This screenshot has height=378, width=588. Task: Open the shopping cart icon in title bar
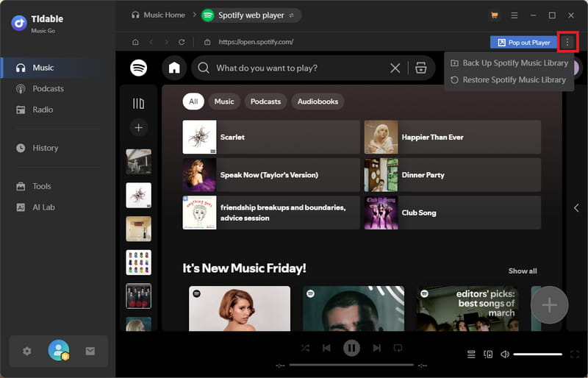tap(495, 15)
